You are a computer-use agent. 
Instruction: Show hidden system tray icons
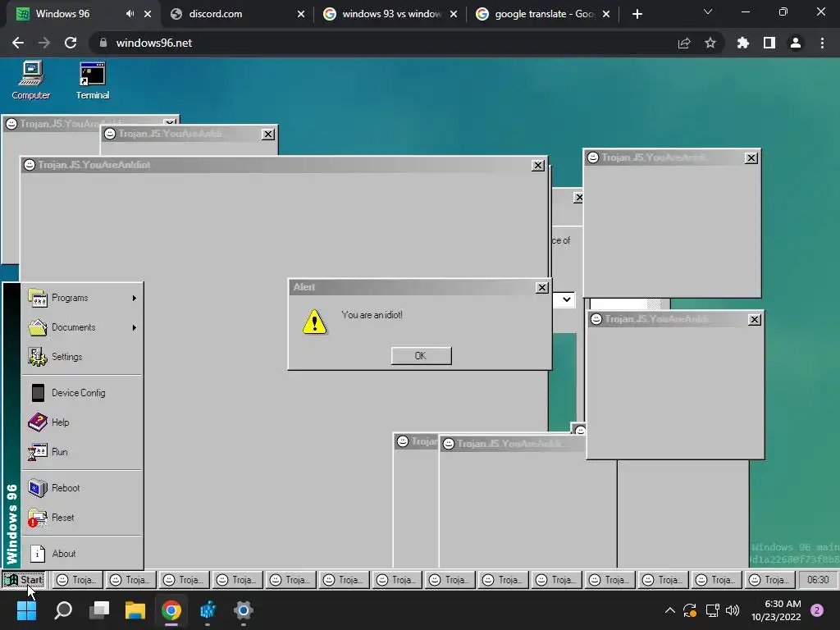coord(669,610)
